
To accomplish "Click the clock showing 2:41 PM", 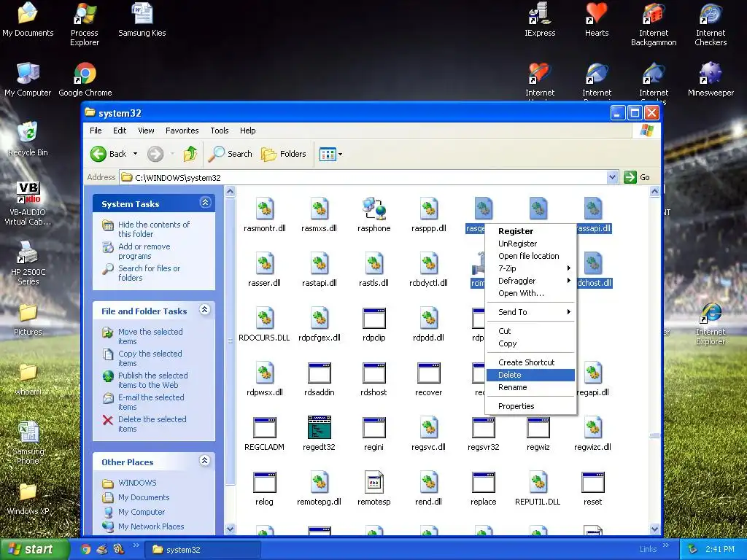I will point(719,549).
